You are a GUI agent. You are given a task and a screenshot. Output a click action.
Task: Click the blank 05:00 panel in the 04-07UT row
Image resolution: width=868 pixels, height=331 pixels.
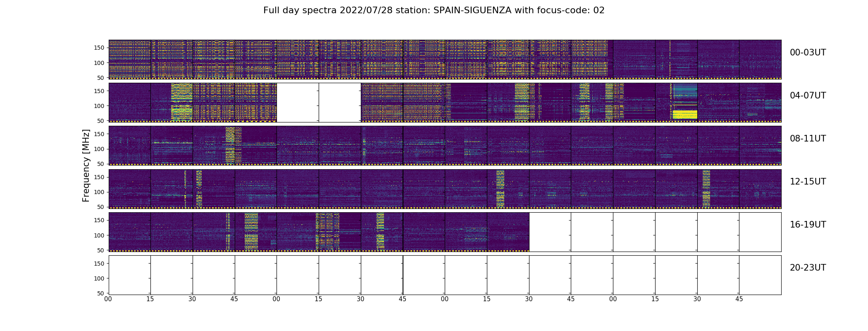[x=298, y=103]
